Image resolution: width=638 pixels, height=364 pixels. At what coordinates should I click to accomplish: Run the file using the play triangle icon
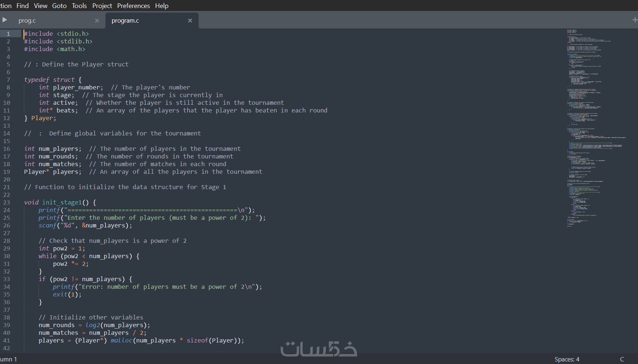4,20
